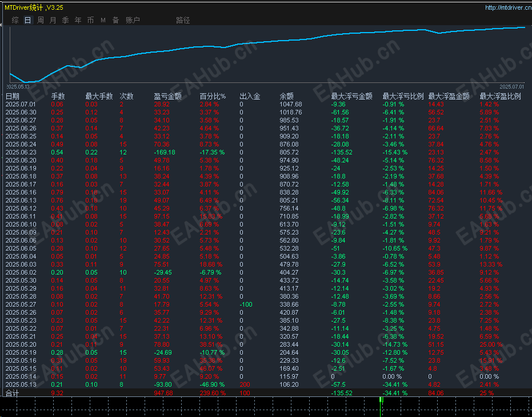The image size is (532, 417).
Task: Click the -46.90 % percentage value
Action: (x=212, y=385)
